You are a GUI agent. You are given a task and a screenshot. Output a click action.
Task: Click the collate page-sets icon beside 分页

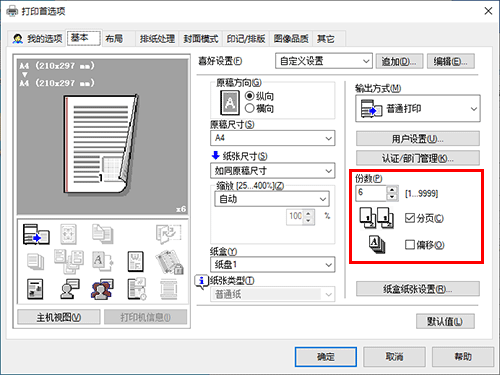377,218
